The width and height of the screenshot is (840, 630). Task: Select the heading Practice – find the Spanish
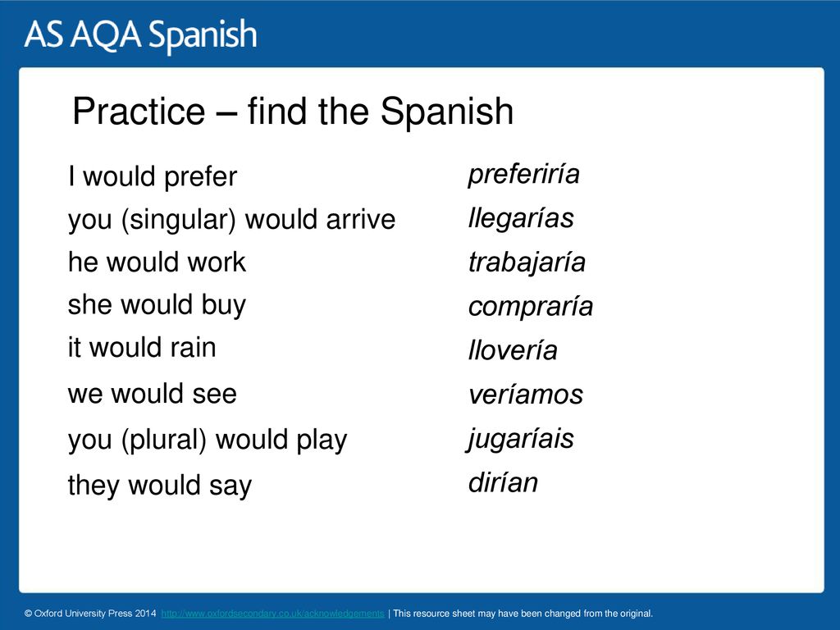pos(293,112)
